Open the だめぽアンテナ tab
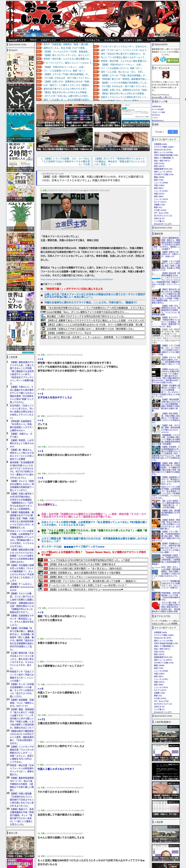Screen dimensions: 186x868 [x=48, y=40]
